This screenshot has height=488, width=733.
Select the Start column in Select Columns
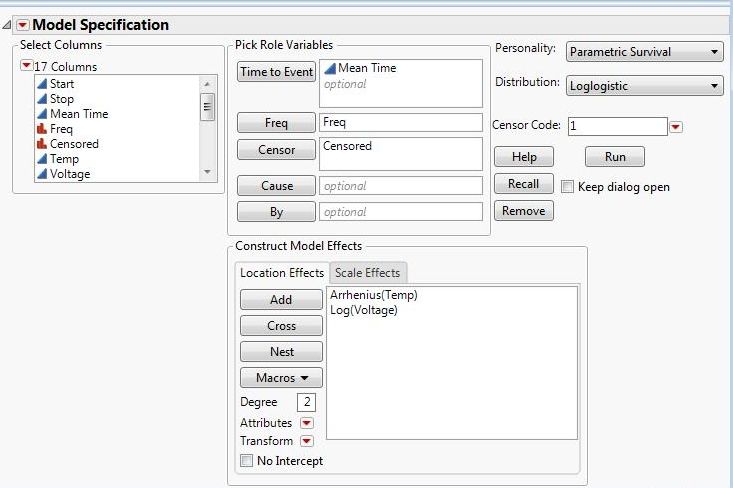[62, 84]
